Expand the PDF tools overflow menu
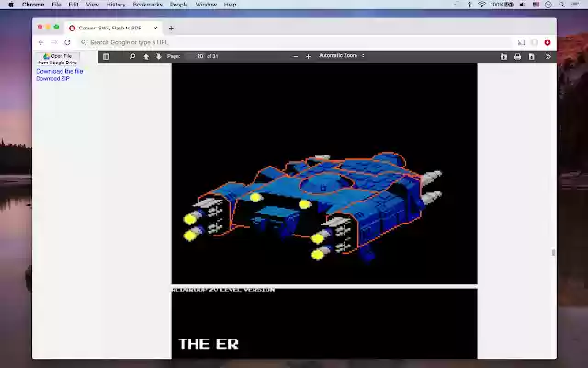Screen dimensions: 588x368 coord(548,57)
